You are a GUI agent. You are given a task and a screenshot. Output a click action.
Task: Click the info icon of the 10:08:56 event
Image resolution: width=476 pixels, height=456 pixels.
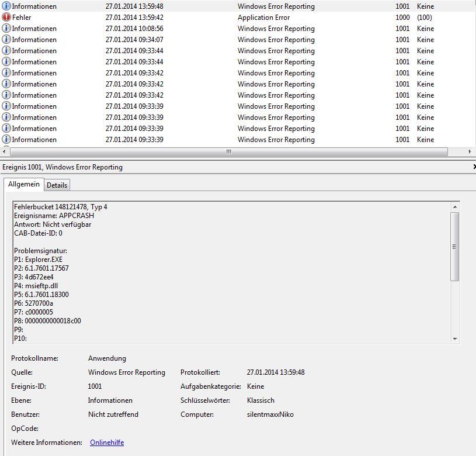[6, 28]
